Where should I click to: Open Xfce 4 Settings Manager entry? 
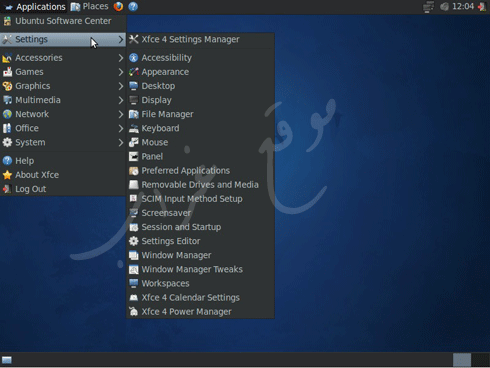tap(200, 39)
